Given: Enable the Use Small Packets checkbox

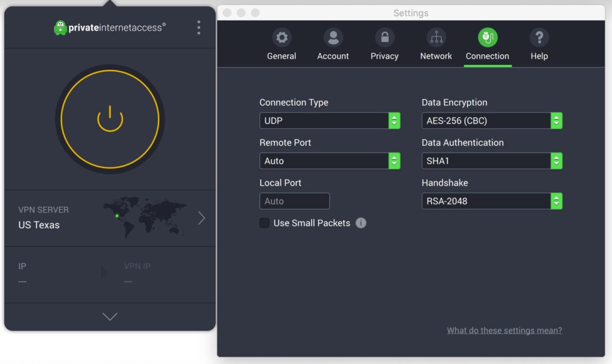Looking at the screenshot, I should (x=264, y=223).
